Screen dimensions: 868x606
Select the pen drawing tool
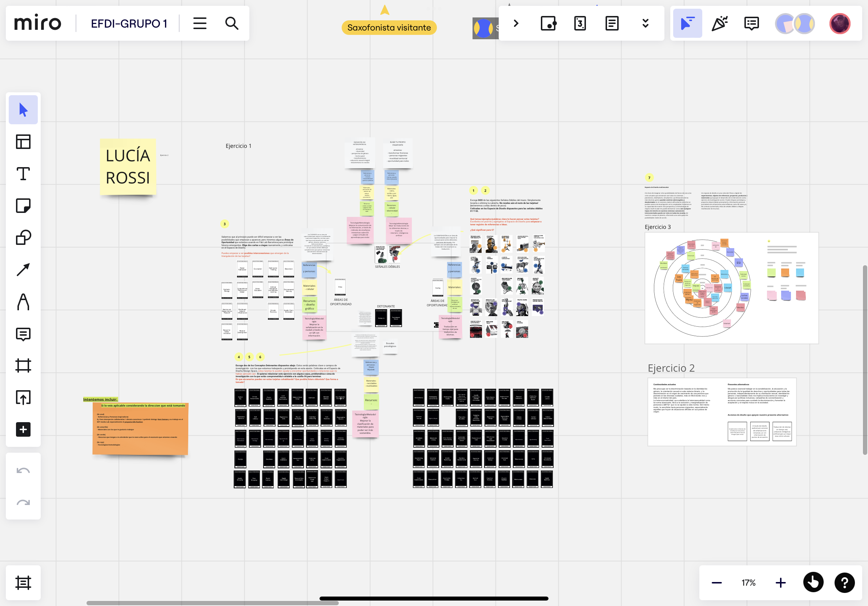(x=23, y=302)
